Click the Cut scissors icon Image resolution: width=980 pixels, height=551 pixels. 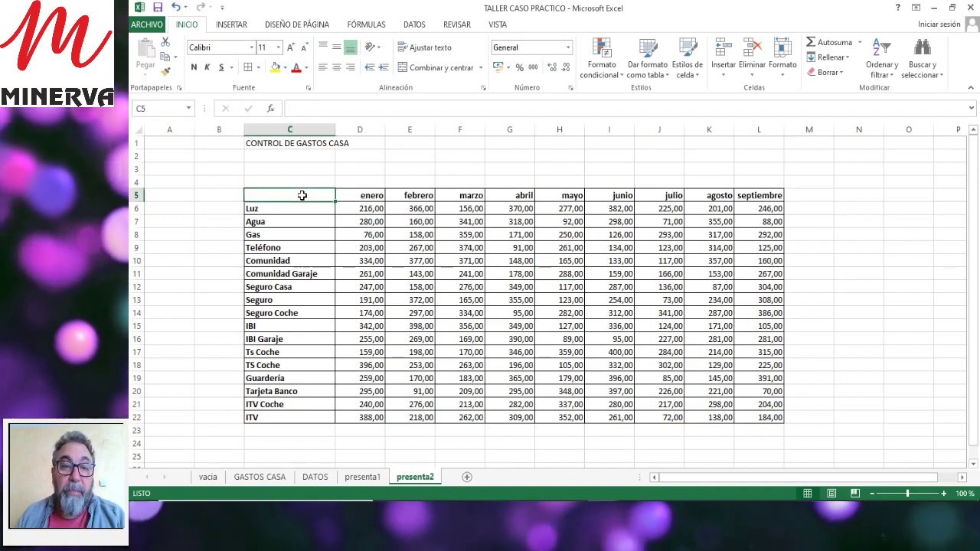tap(165, 43)
